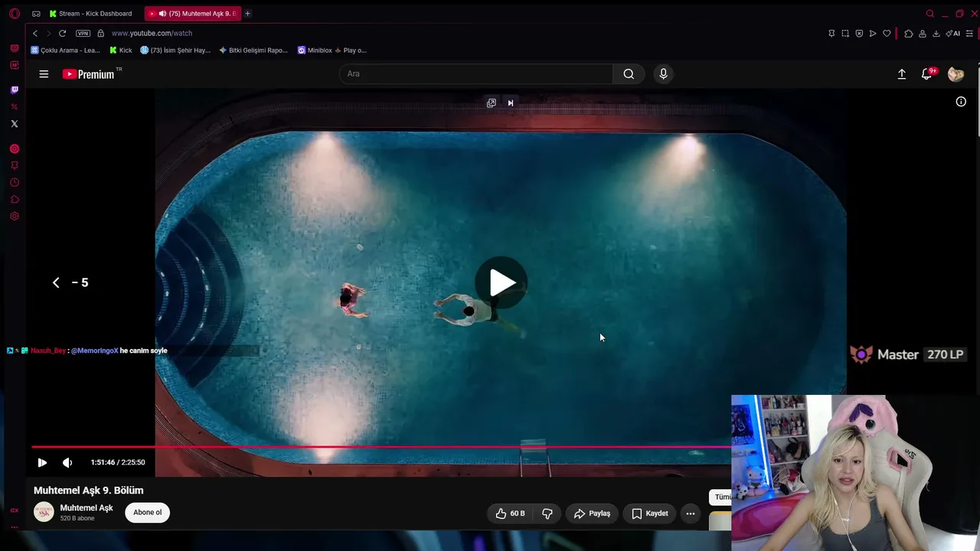Switch to the Stream - Kick Dashboard tab
Screen dimensions: 980x551
[x=91, y=14]
